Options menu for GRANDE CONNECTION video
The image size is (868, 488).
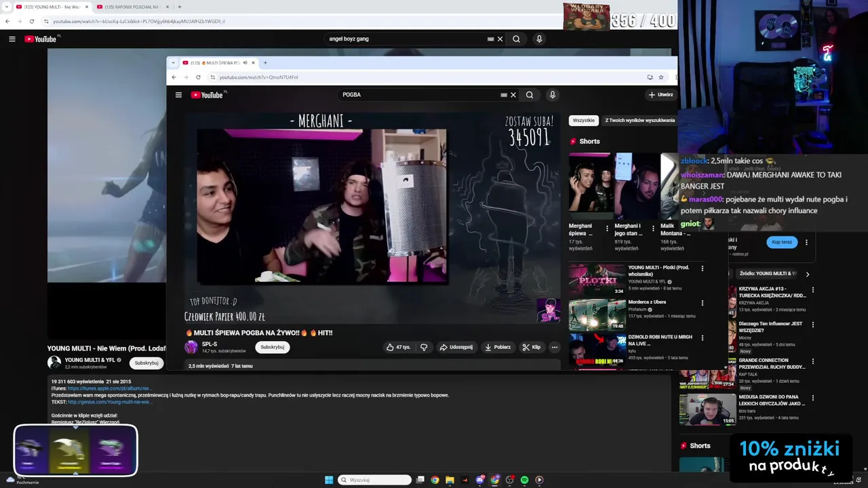813,361
